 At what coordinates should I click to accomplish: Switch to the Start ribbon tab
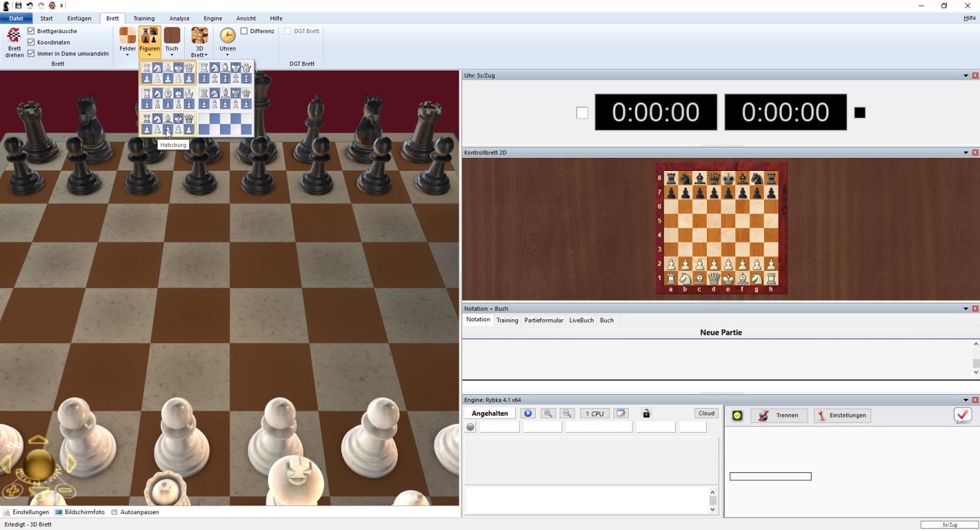(x=46, y=19)
